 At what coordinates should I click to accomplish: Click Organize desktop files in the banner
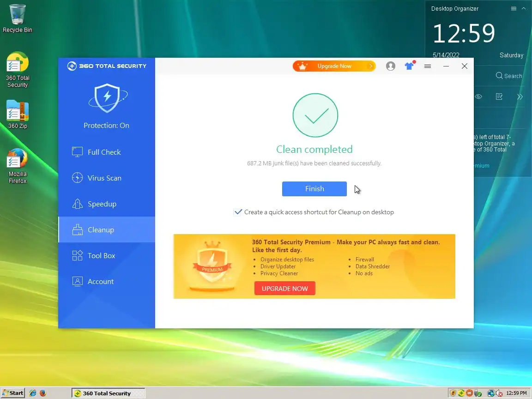287,259
